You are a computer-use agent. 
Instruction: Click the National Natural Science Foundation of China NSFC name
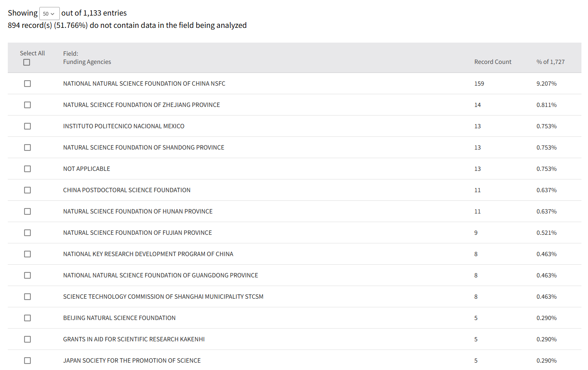click(144, 84)
